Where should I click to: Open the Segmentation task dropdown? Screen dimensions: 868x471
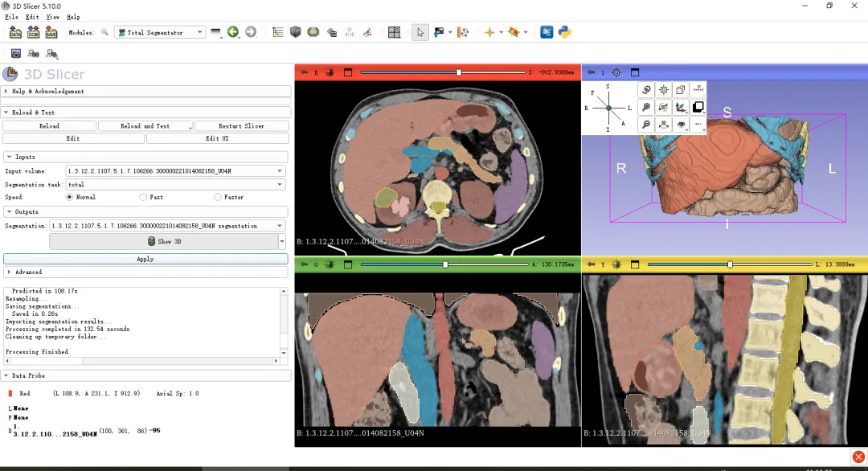click(175, 184)
